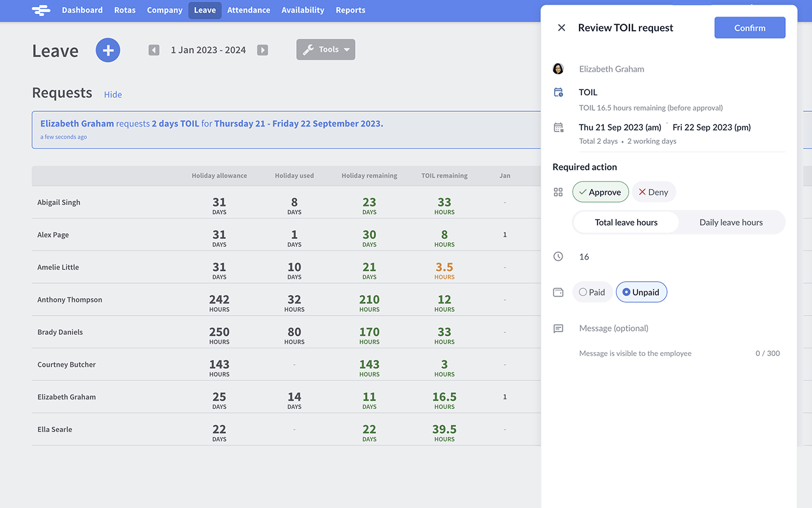Open the Reports menu

(x=350, y=10)
